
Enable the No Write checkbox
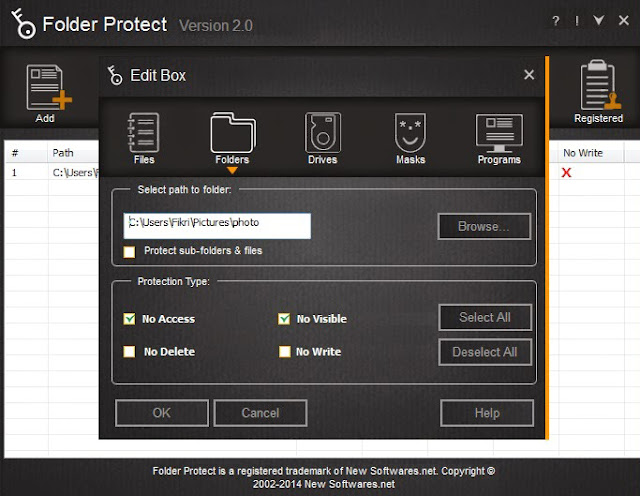[284, 351]
